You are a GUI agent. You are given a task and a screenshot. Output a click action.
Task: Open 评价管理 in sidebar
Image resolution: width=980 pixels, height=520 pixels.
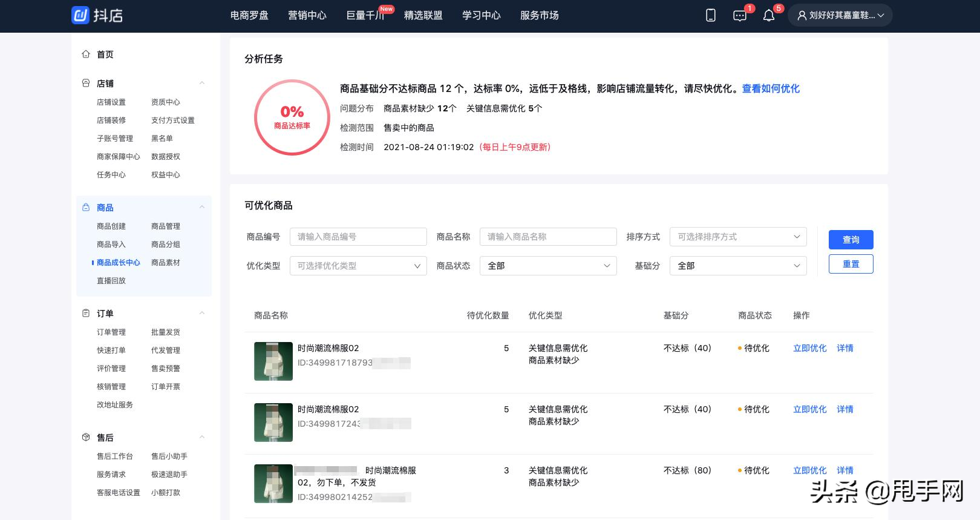111,369
